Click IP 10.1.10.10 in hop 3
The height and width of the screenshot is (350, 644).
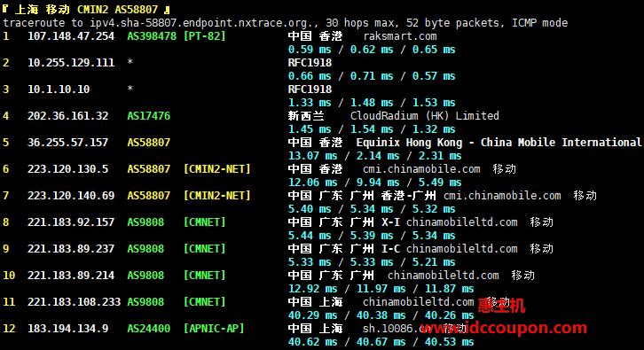(x=59, y=89)
